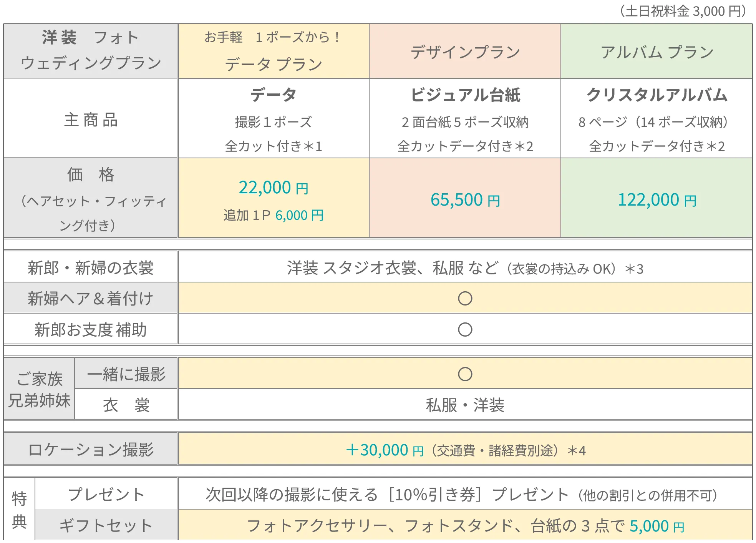Image resolution: width=756 pixels, height=543 pixels.
Task: Click the 洋装 フォトウェディングプラン title cell
Action: point(91,51)
